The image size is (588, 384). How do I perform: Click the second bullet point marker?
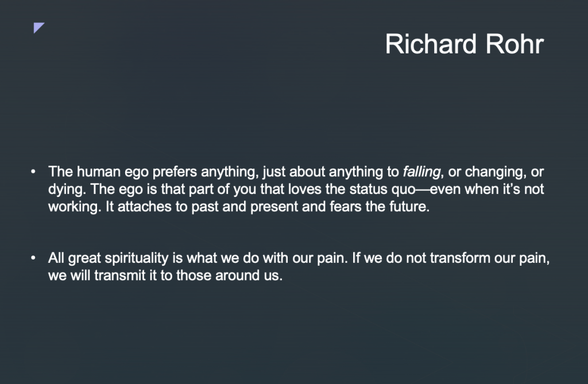tap(34, 258)
